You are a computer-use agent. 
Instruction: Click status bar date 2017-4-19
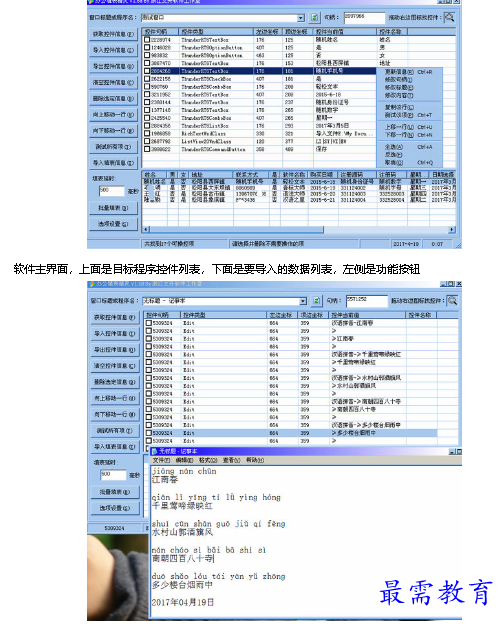[x=406, y=244]
